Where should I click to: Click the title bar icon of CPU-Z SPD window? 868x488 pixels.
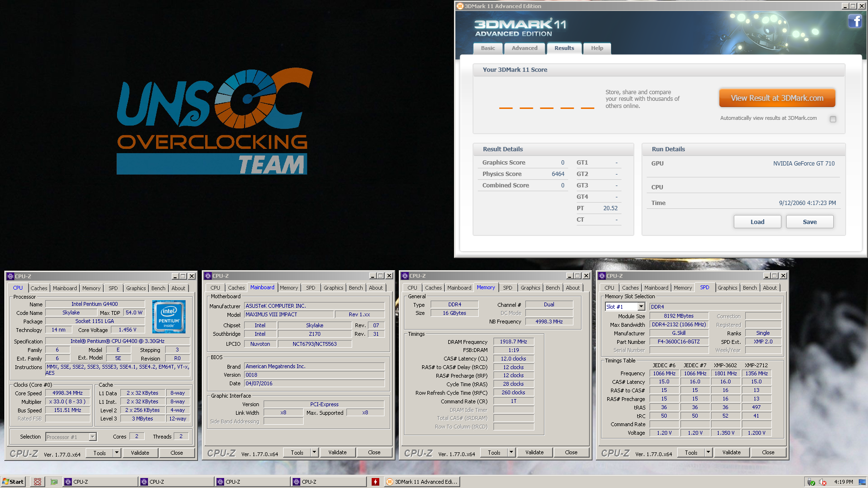click(602, 276)
